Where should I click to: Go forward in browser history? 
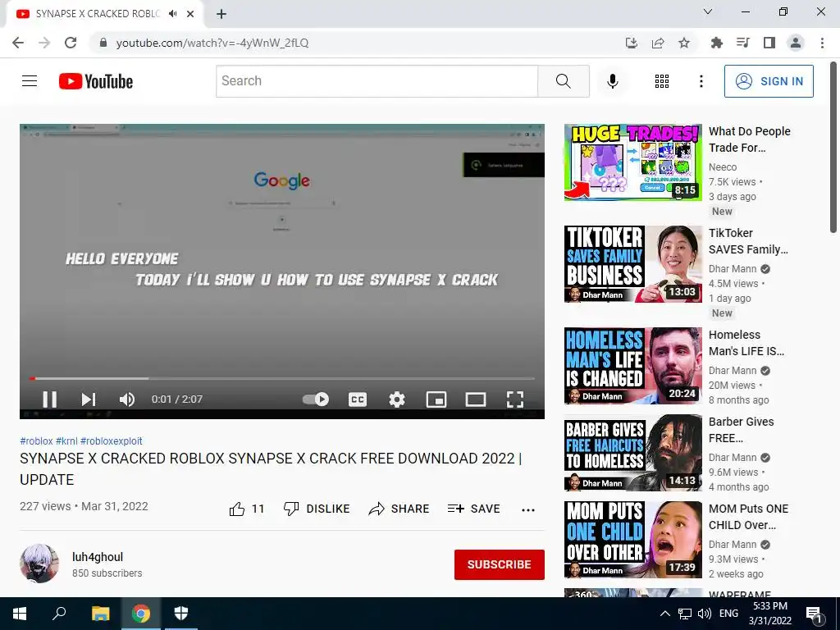[x=44, y=43]
